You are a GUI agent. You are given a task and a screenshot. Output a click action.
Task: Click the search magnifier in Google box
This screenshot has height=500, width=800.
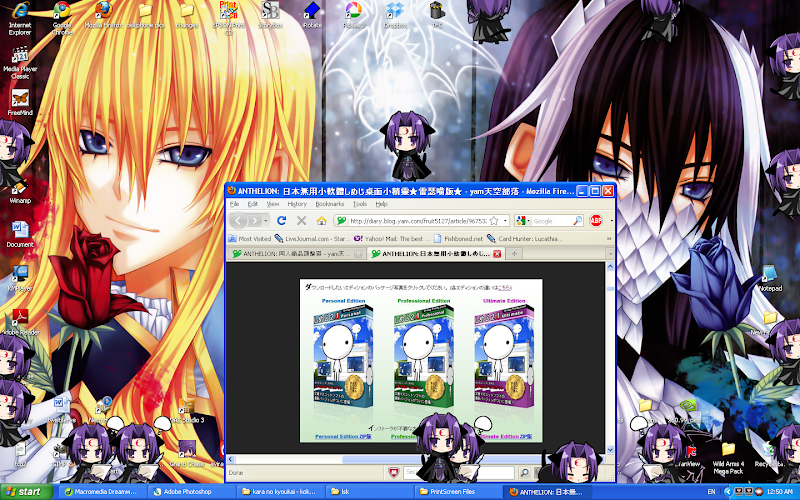click(x=578, y=220)
